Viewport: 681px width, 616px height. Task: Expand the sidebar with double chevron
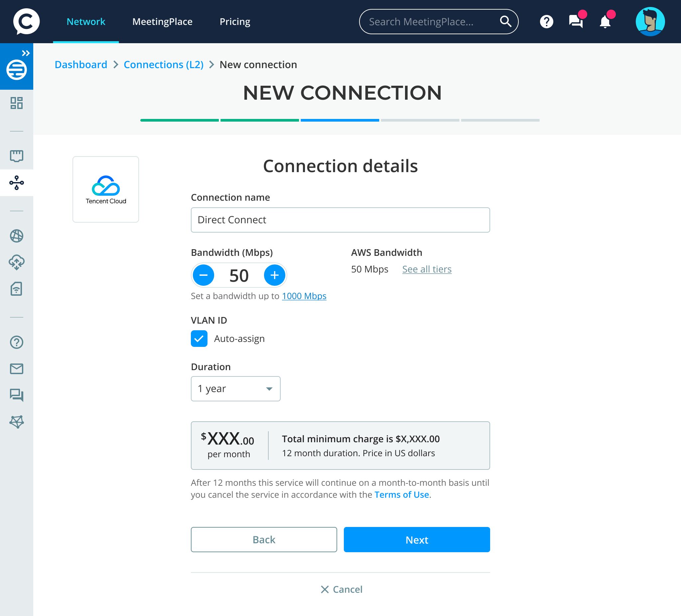(26, 53)
